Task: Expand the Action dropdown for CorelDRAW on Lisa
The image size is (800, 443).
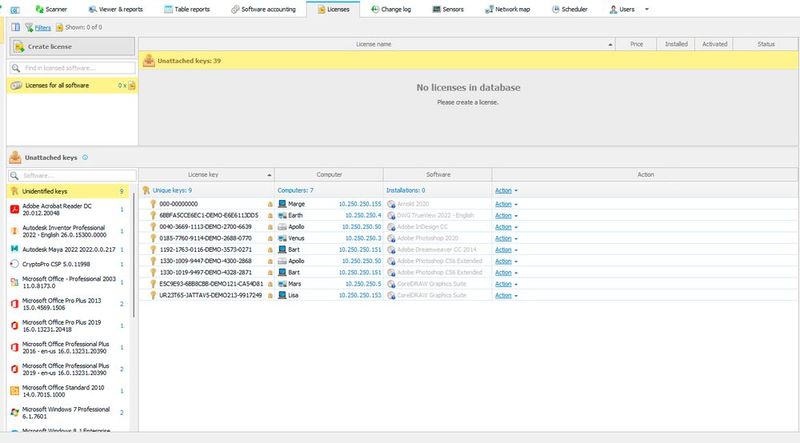Action: tap(506, 296)
